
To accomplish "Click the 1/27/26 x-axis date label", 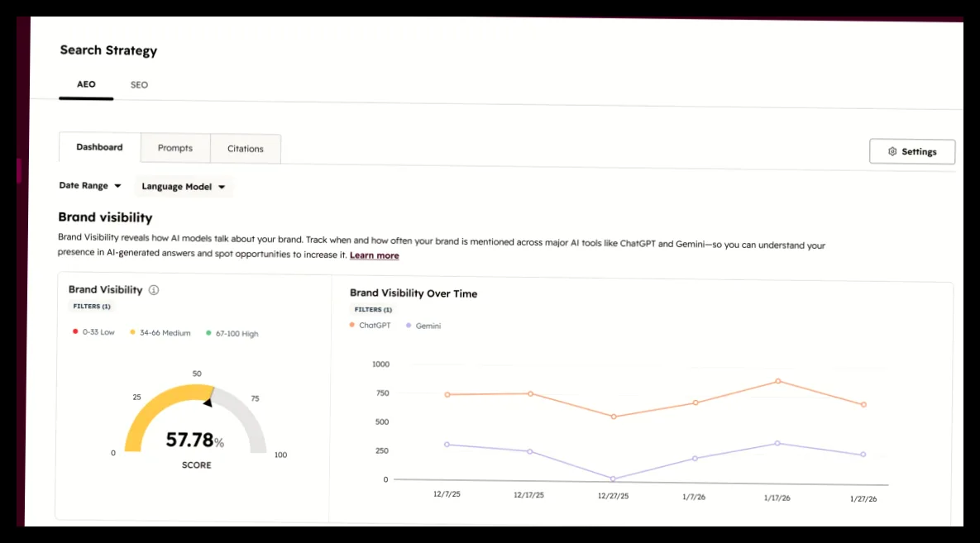I will pyautogui.click(x=863, y=498).
